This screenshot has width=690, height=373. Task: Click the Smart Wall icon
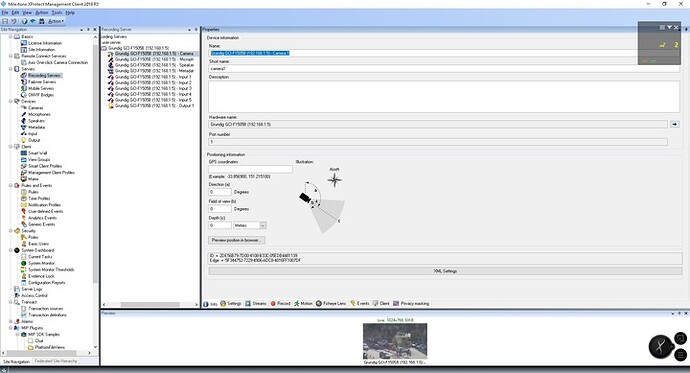pos(24,153)
